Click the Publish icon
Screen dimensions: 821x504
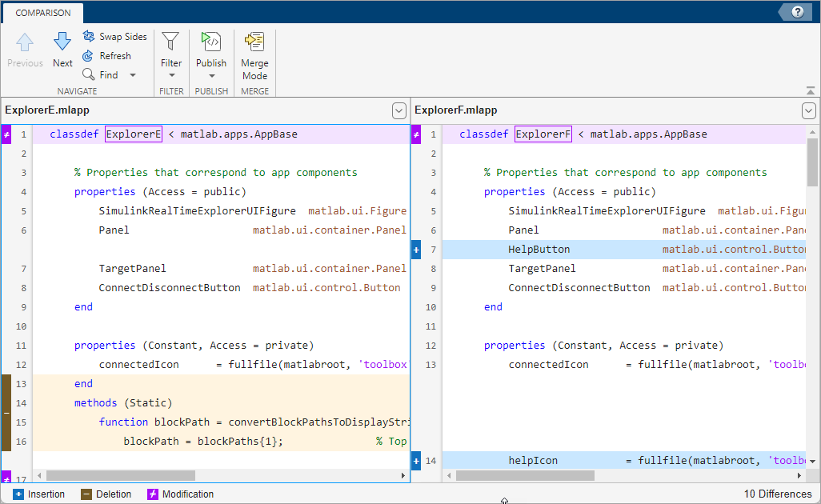(x=211, y=42)
